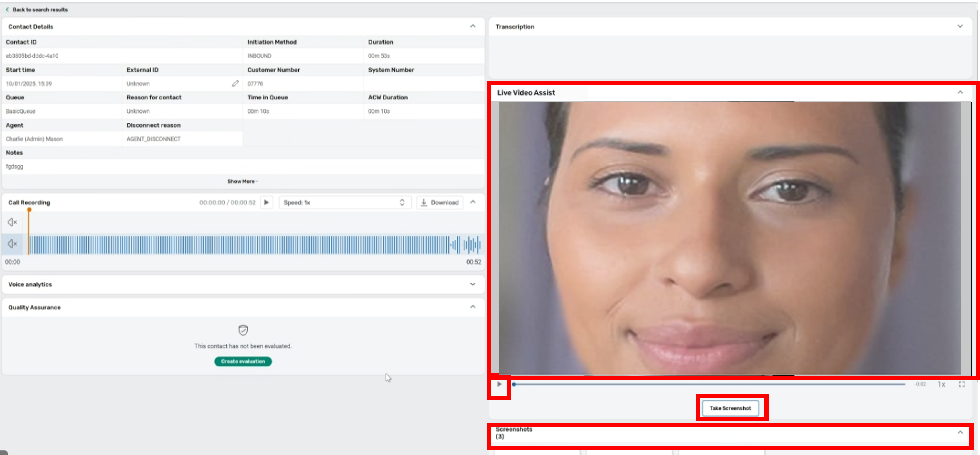
Task: Mute the bottom waveform channel speaker icon
Action: [x=12, y=244]
